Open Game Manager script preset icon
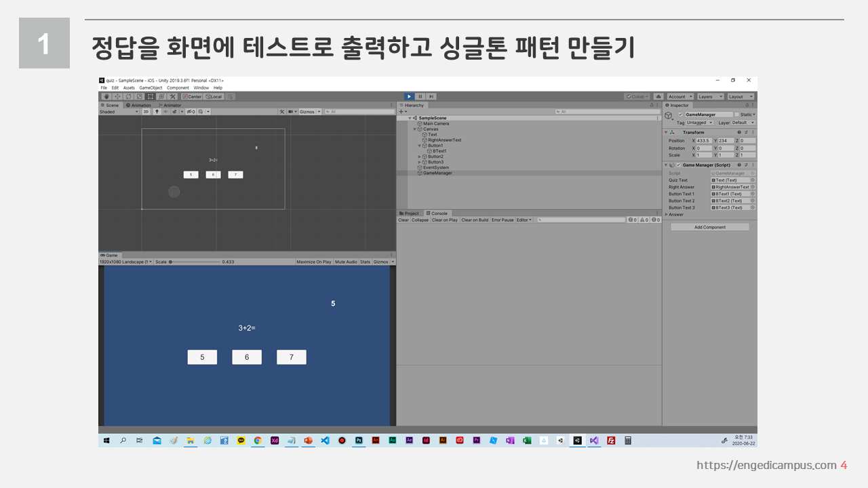The height and width of the screenshot is (488, 868). [x=746, y=165]
